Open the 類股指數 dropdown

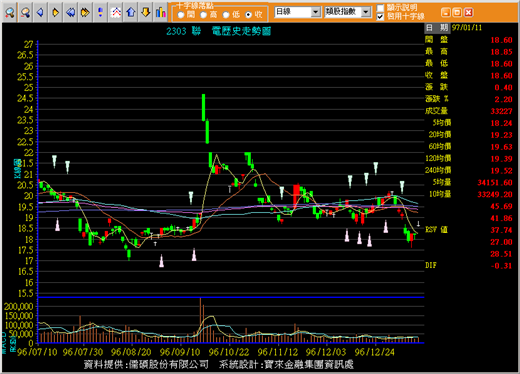coord(366,12)
